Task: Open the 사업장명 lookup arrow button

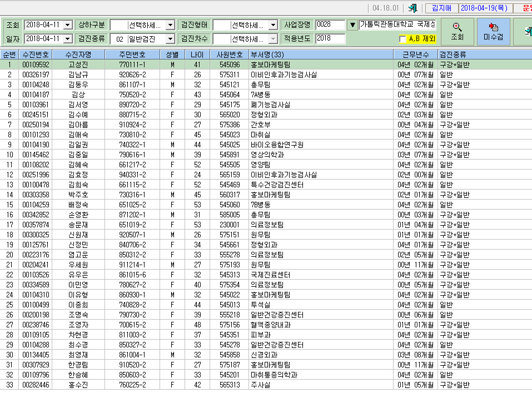Action: click(x=352, y=25)
